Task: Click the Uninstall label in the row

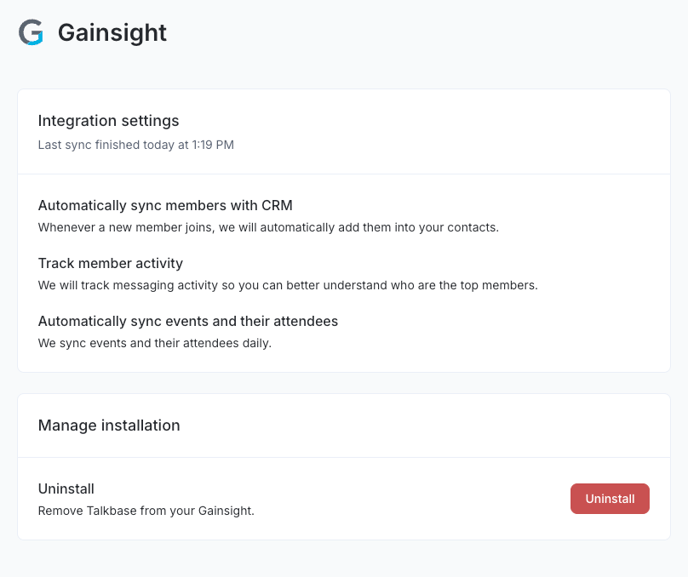Action: (66, 489)
